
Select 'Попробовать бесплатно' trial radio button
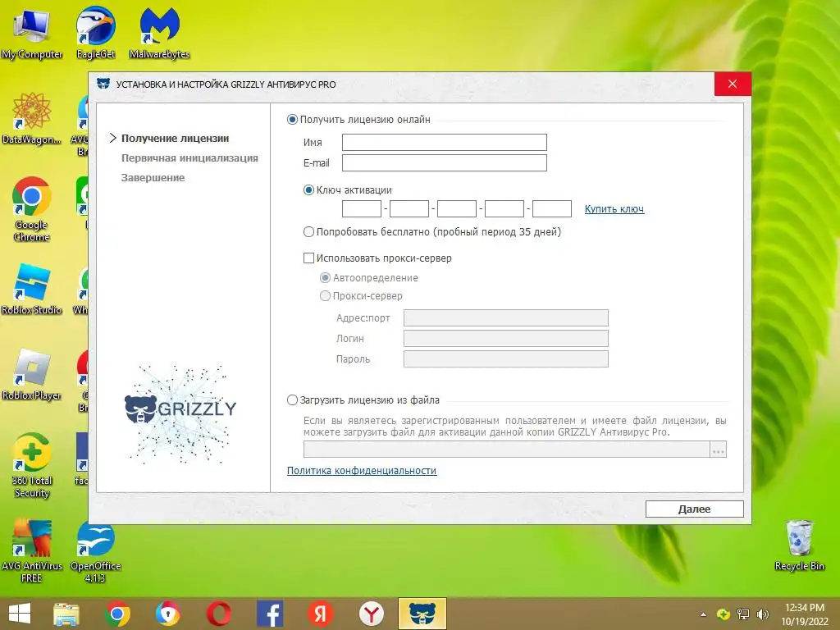(308, 232)
